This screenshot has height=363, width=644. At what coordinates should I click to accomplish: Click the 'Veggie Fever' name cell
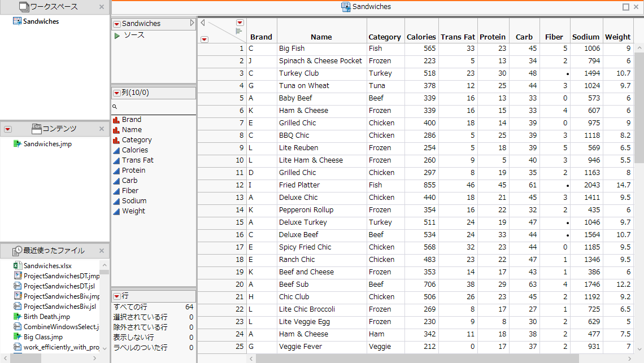322,347
